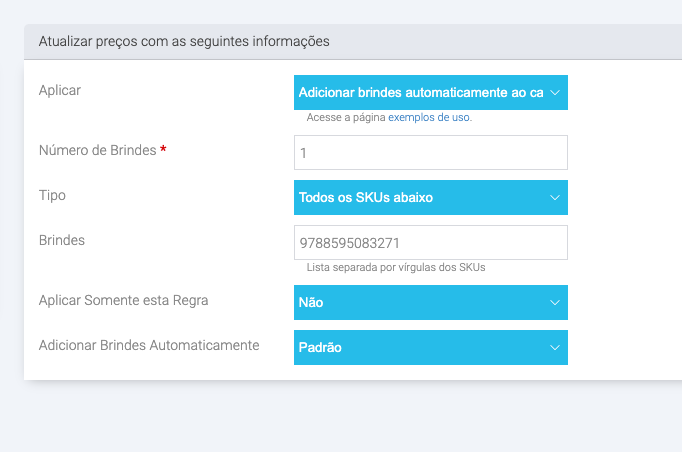Viewport: 682px width, 452px height.
Task: Open the 'Adicionar brindes automaticamente ao ca' select box
Action: (x=420, y=92)
